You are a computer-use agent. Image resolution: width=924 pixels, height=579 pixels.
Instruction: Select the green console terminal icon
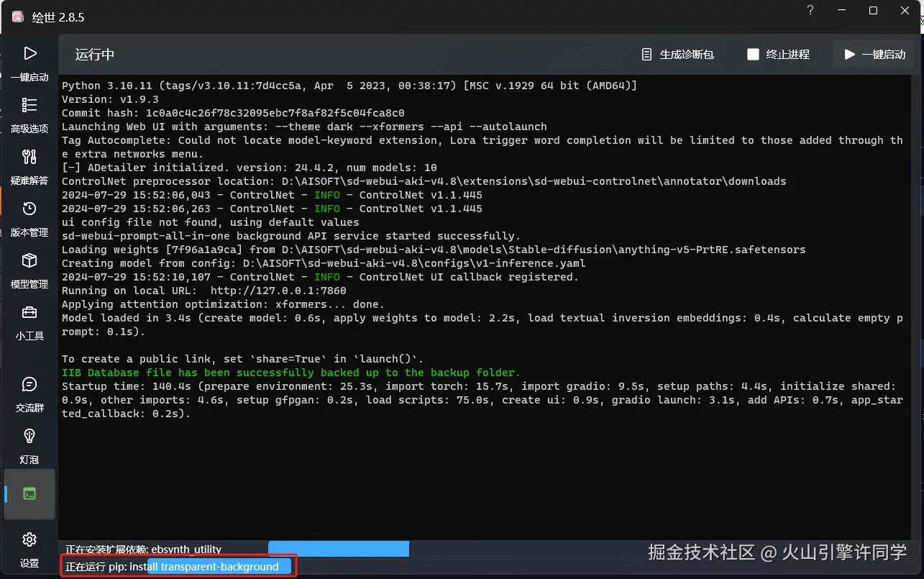coord(29,494)
